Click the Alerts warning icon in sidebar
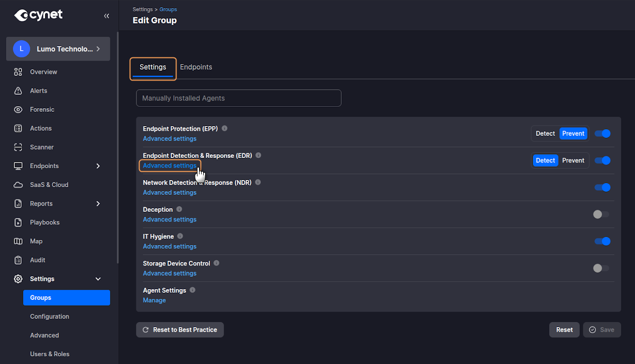This screenshot has height=364, width=635. [x=18, y=91]
